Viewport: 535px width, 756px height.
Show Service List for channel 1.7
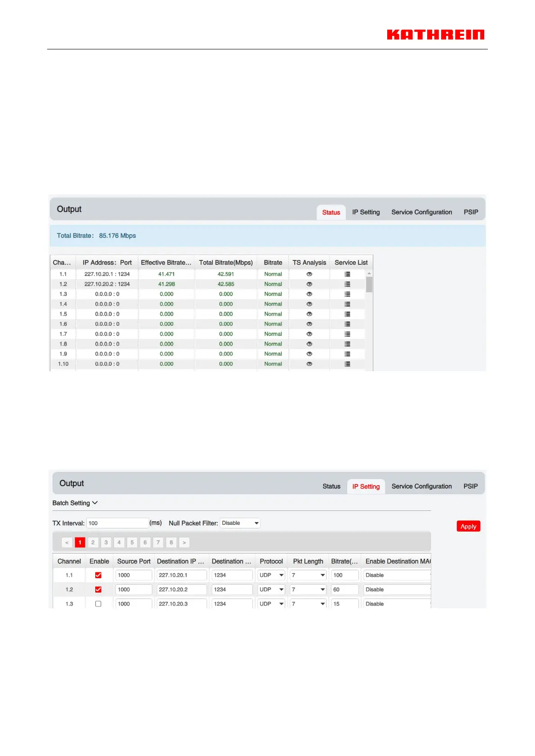347,334
